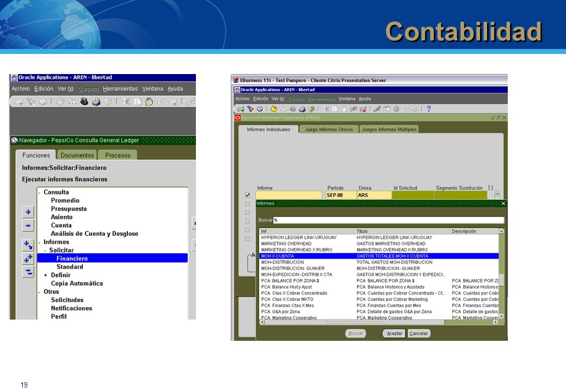Click the Translations globe icon in EBusiness toolbar
Screen dimensions: 566x392
tap(396, 109)
